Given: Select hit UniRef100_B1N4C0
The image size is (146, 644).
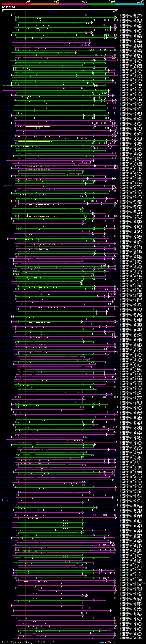Looking at the screenshot, I should (131, 98).
